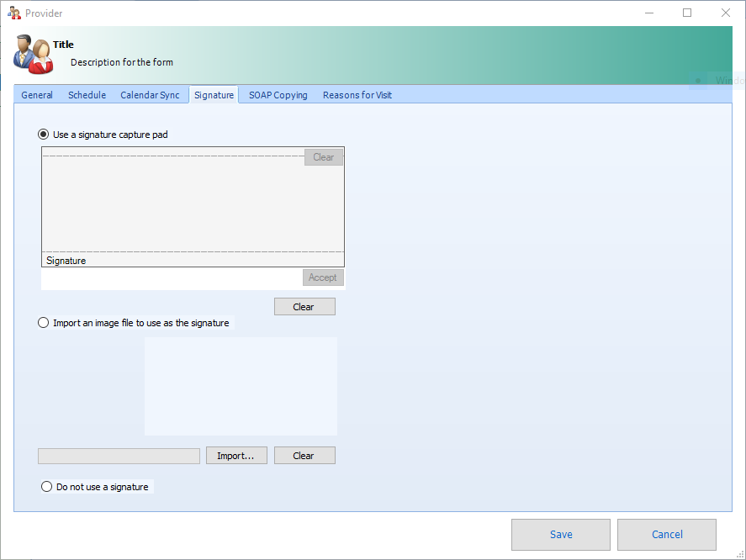Select Import an image file as signature
Screen dimensions: 746x560
tap(43, 322)
